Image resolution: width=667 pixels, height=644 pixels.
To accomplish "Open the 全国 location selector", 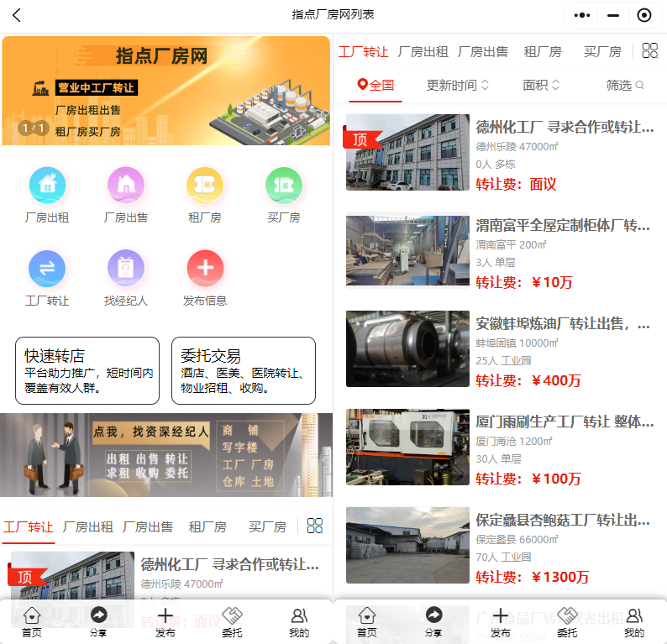I will [376, 85].
